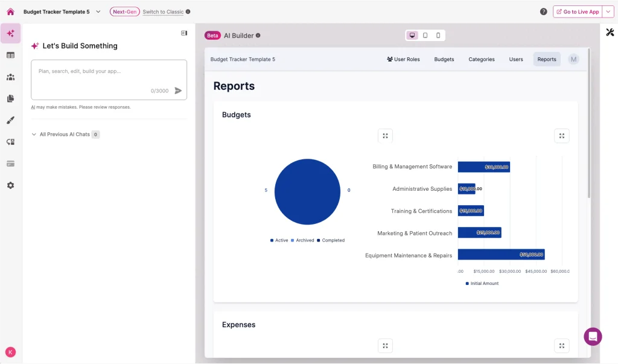Select the Categories tab in app navigation
618x364 pixels.
pos(482,59)
